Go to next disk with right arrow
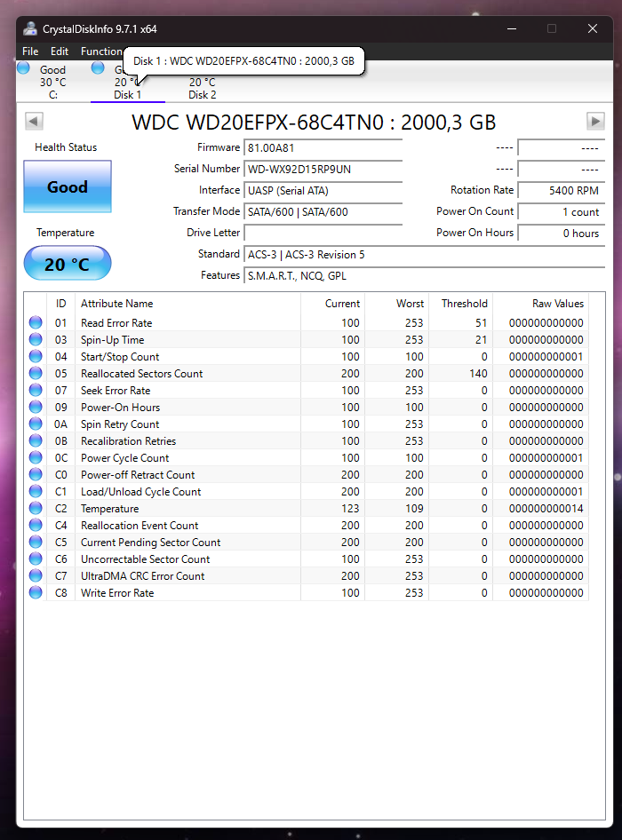The width and height of the screenshot is (622, 840). 595,121
